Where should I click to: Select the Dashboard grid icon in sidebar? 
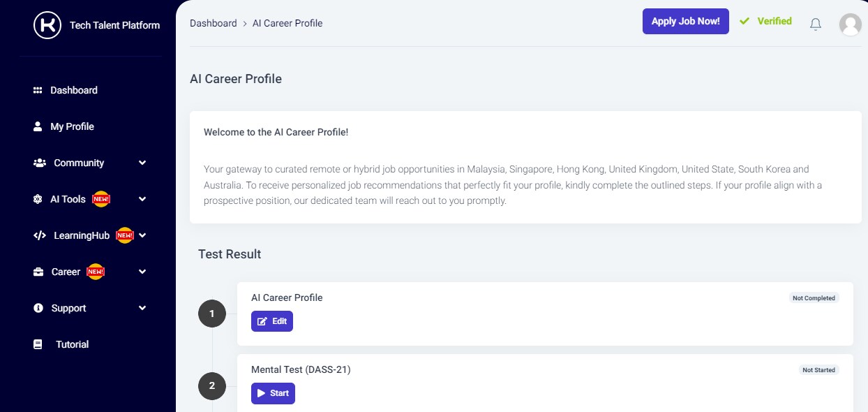(38, 90)
